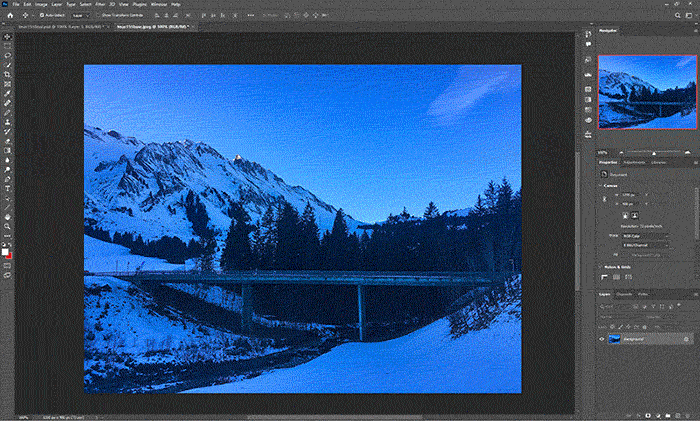700x421 pixels.
Task: Select the Clone Stamp tool
Action: pos(7,122)
